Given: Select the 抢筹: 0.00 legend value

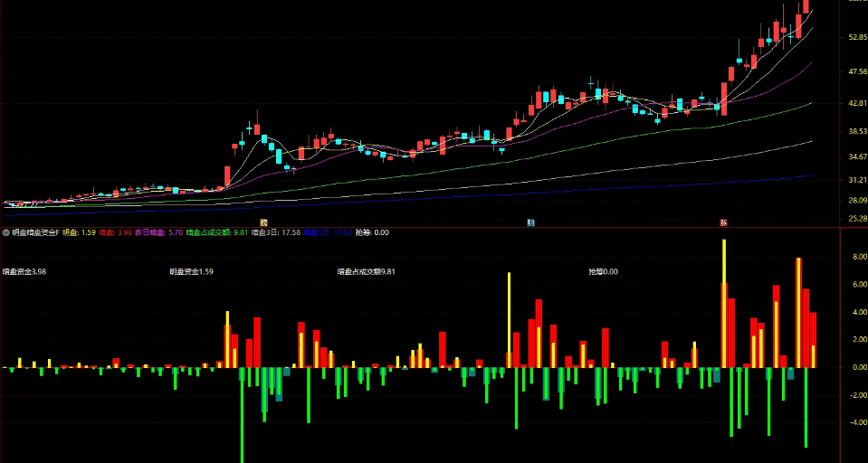Looking at the screenshot, I should (372, 233).
